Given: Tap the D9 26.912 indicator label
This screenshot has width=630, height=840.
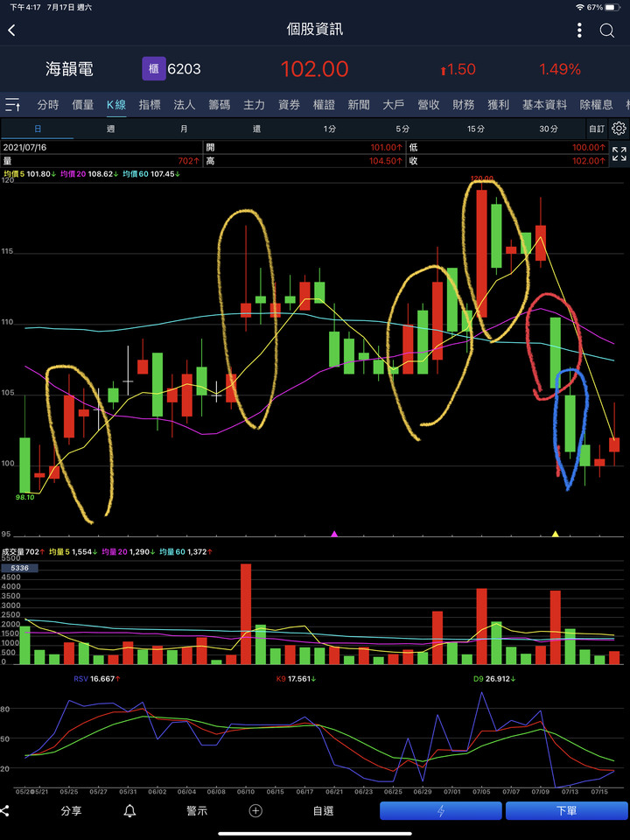Looking at the screenshot, I should [493, 679].
